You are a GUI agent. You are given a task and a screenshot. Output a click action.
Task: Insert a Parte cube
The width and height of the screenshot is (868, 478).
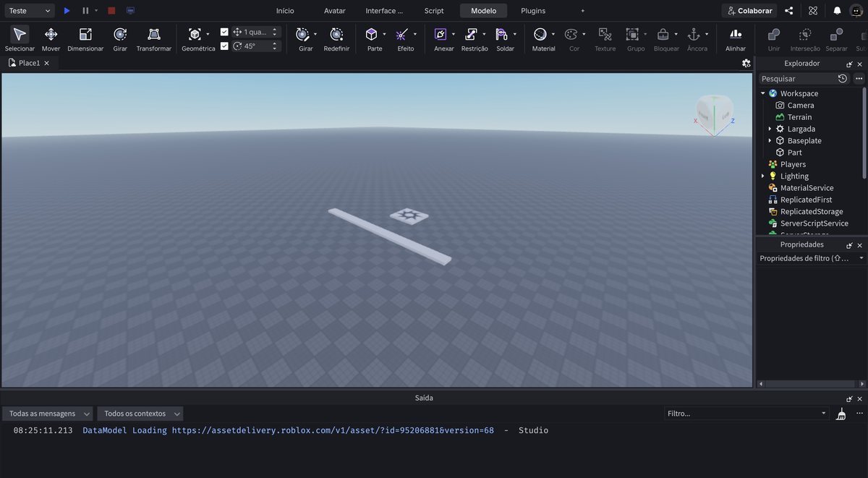coord(371,34)
